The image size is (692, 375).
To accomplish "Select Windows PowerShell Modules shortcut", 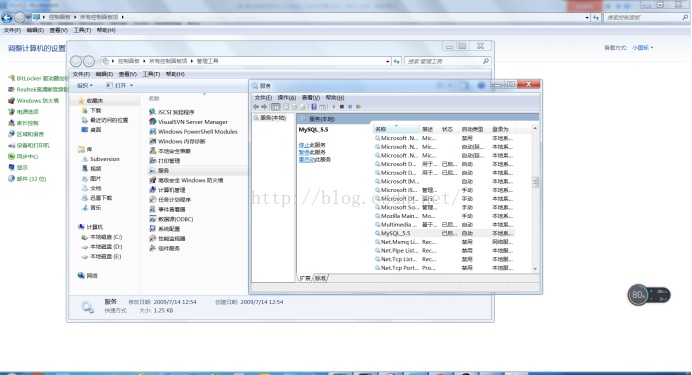I will point(193,131).
